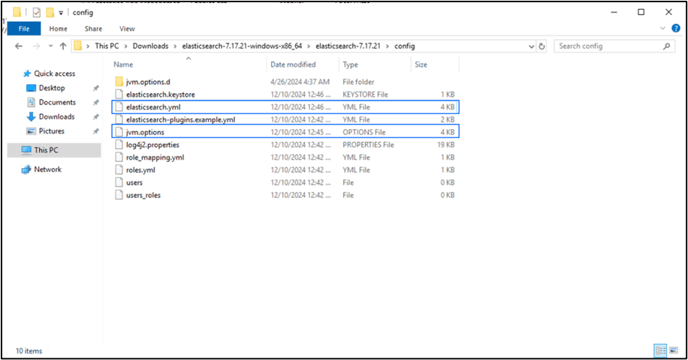The width and height of the screenshot is (688, 360).
Task: Go back with the Back arrow
Action: click(18, 46)
